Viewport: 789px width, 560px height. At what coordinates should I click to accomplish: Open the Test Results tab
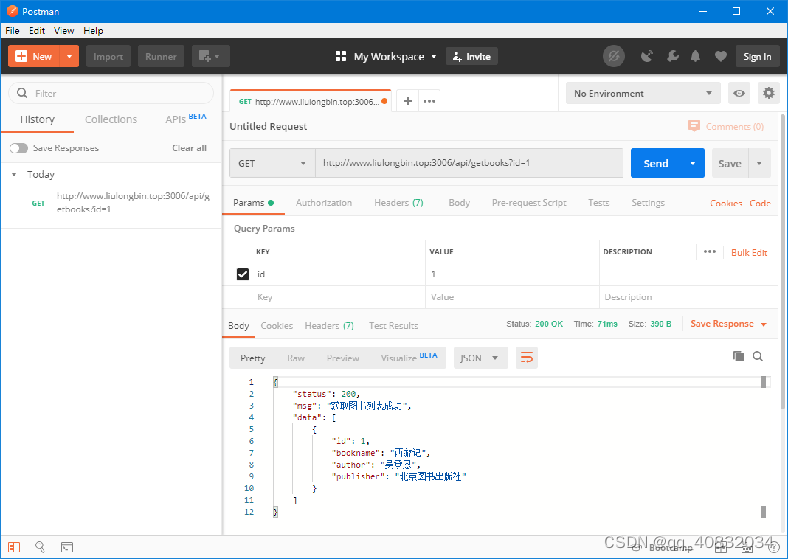point(393,326)
